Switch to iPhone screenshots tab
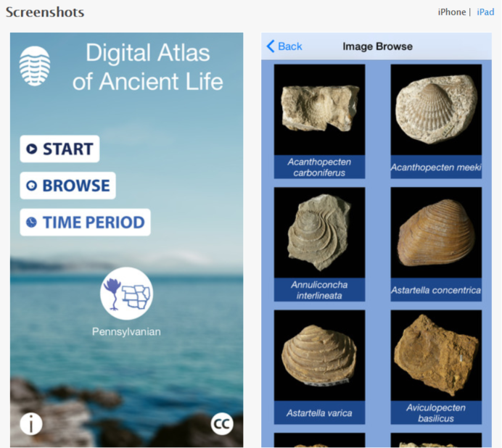 coord(452,12)
